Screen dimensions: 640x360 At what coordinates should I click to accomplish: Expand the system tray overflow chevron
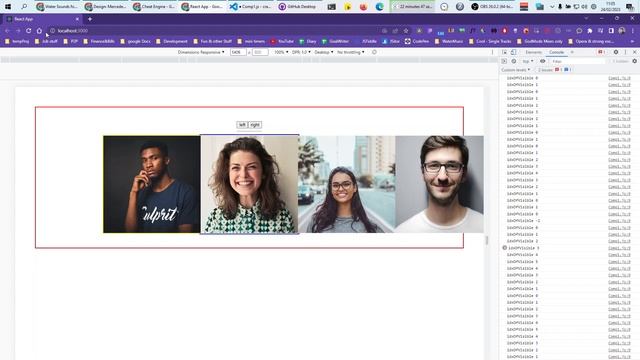pyautogui.click(x=552, y=7)
